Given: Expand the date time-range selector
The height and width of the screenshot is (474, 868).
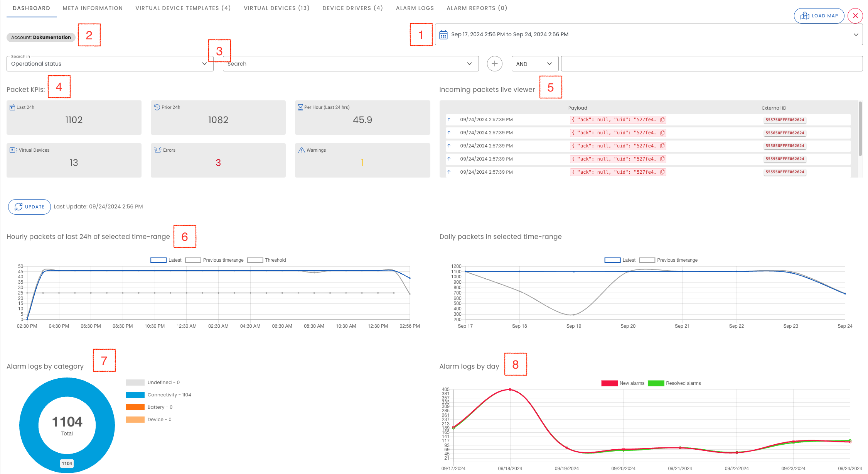Looking at the screenshot, I should (x=856, y=35).
